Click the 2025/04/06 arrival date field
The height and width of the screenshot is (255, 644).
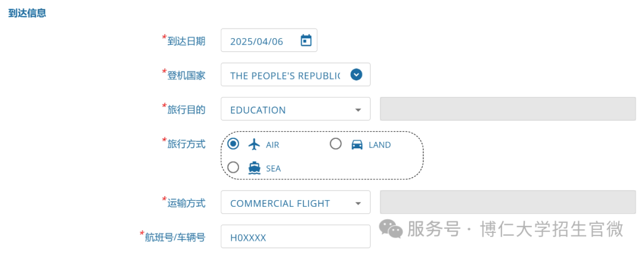pyautogui.click(x=269, y=41)
